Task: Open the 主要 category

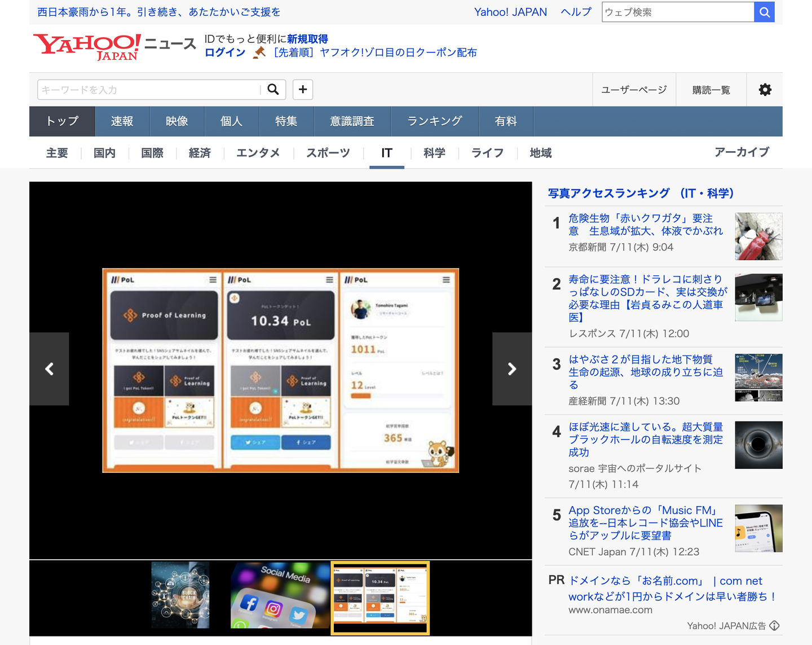Action: tap(57, 153)
